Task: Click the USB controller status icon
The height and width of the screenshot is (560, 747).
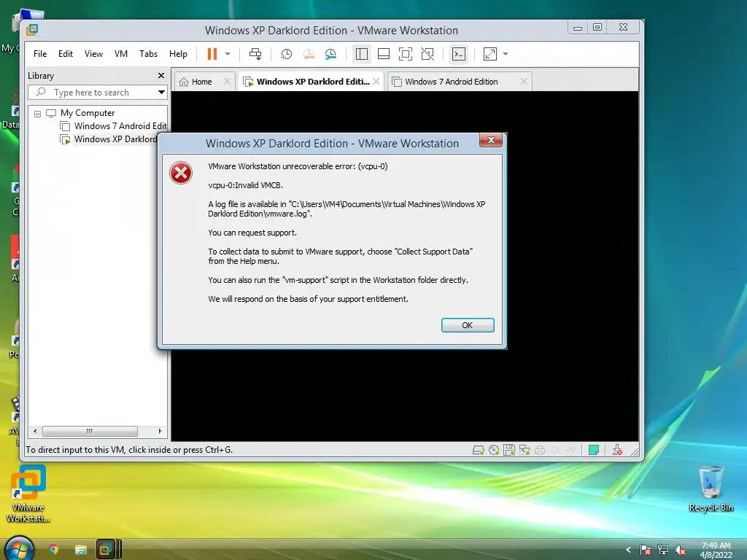Action: tap(570, 450)
